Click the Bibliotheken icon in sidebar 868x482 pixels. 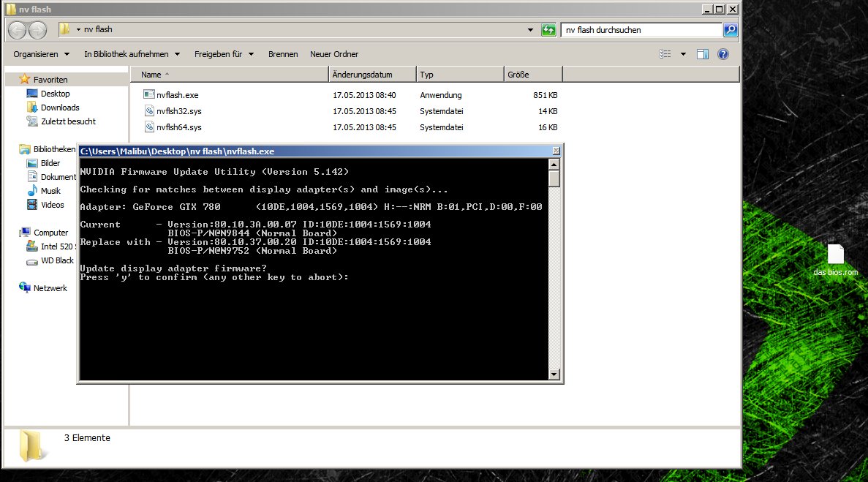click(x=24, y=149)
